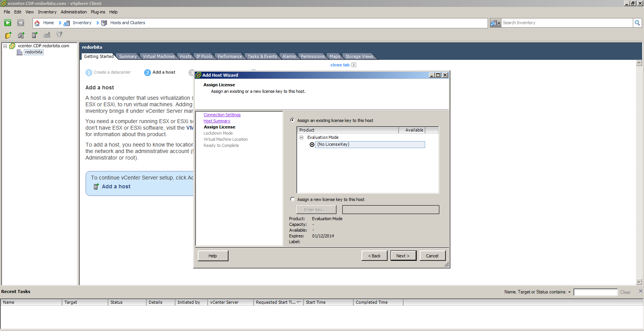Click the New Cluster toolbar icon
The image size is (644, 331).
(21, 35)
